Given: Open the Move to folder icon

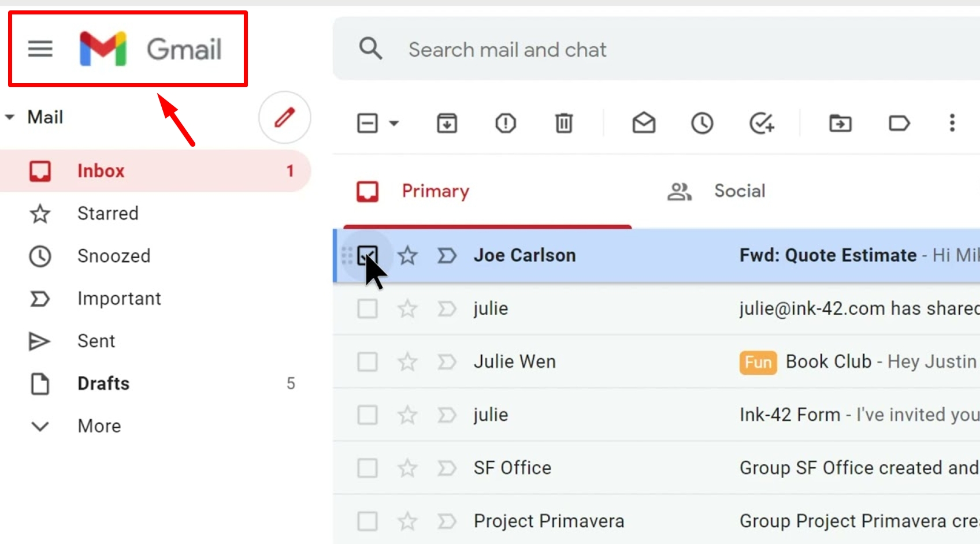Looking at the screenshot, I should 840,123.
